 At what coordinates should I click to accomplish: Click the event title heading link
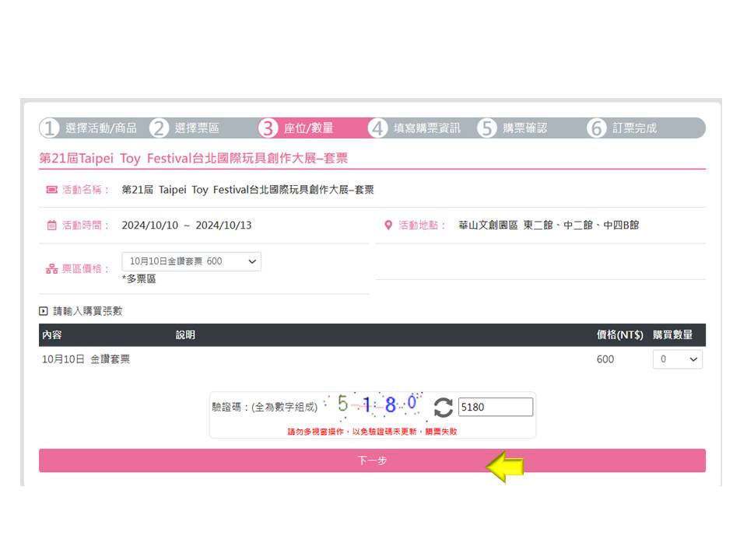coord(194,158)
